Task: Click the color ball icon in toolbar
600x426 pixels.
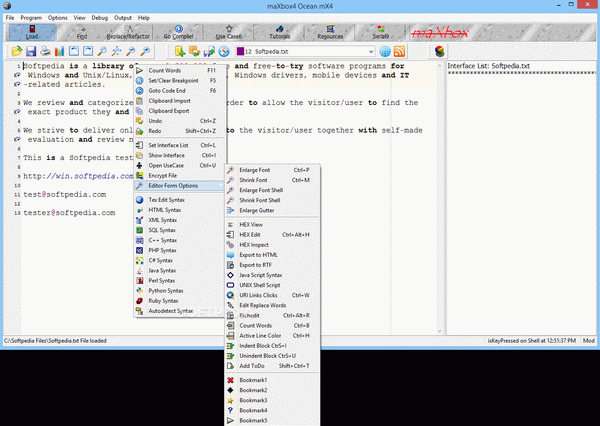Action: 440,51
